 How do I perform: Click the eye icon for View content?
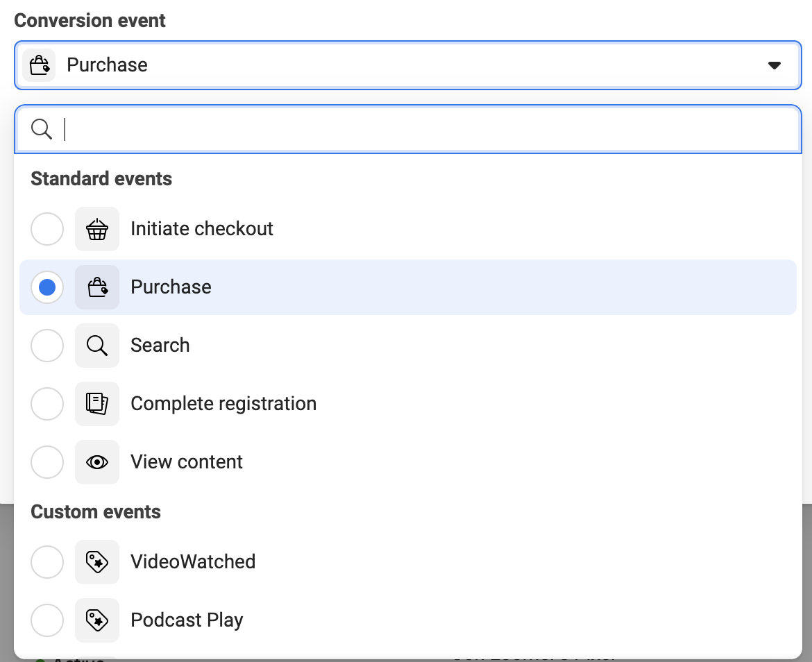point(97,462)
